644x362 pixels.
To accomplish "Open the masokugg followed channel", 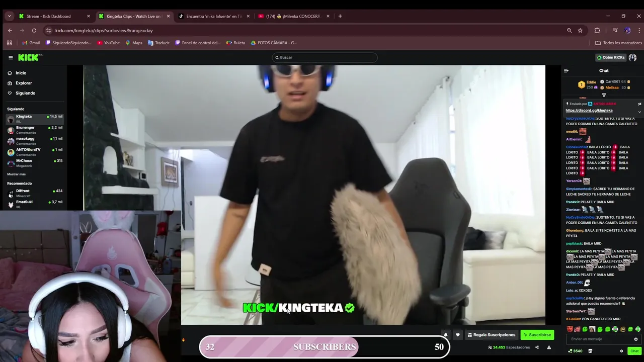I will [35, 141].
